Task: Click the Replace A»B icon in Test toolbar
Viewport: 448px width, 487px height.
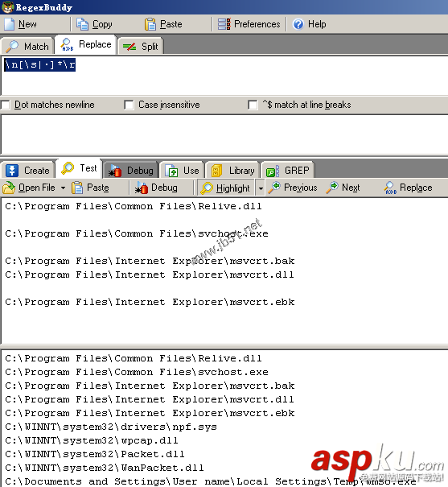Action: click(390, 188)
